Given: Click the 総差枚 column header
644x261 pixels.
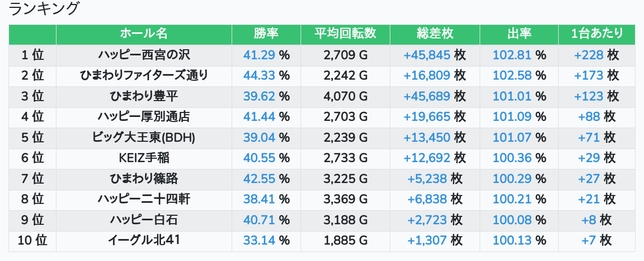Looking at the screenshot, I should [435, 34].
